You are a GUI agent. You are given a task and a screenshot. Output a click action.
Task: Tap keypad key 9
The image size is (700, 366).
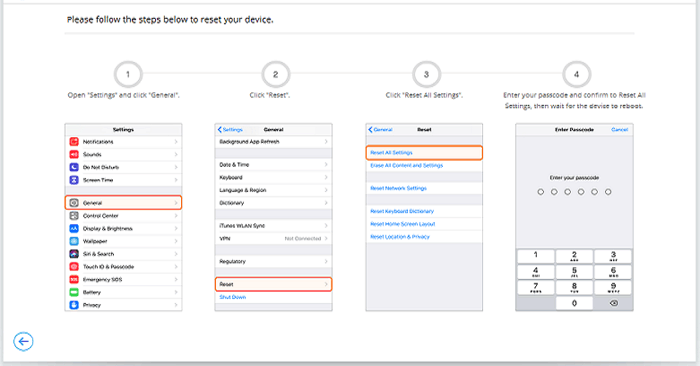[613, 287]
